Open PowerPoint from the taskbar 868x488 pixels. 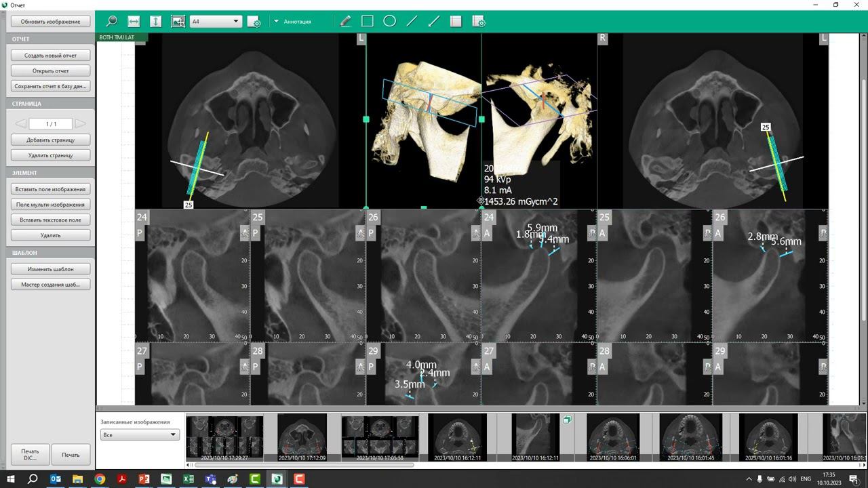144,479
